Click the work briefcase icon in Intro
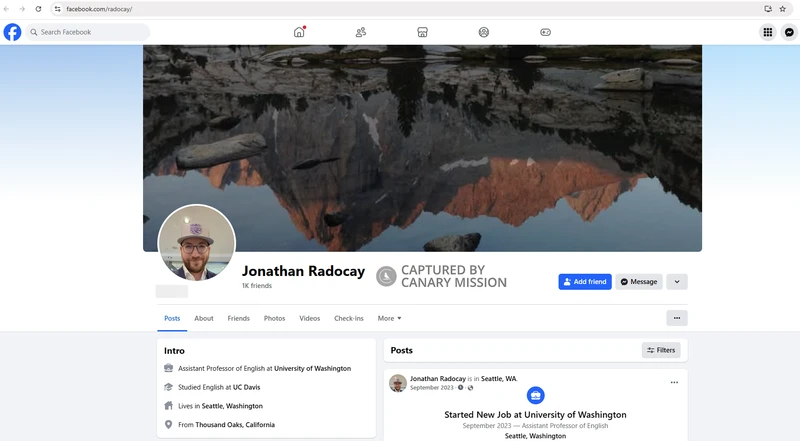The width and height of the screenshot is (800, 441). pos(168,368)
